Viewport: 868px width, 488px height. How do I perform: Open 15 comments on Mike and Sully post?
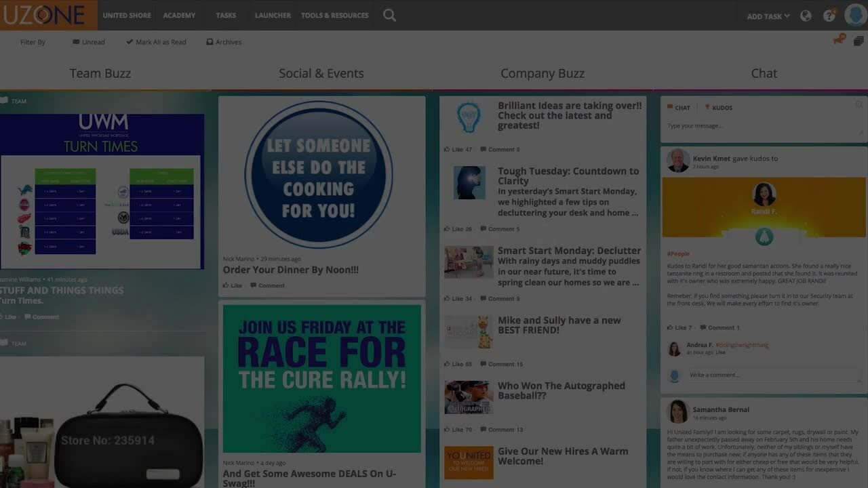click(501, 364)
